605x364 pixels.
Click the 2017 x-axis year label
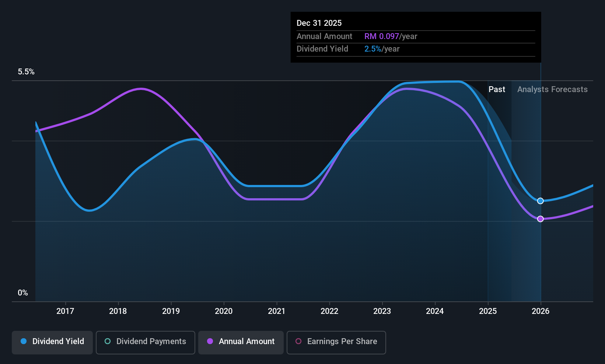pyautogui.click(x=65, y=311)
